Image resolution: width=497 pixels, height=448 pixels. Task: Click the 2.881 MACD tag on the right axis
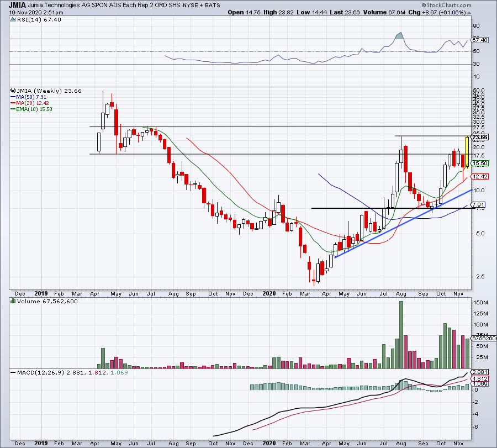pyautogui.click(x=480, y=372)
